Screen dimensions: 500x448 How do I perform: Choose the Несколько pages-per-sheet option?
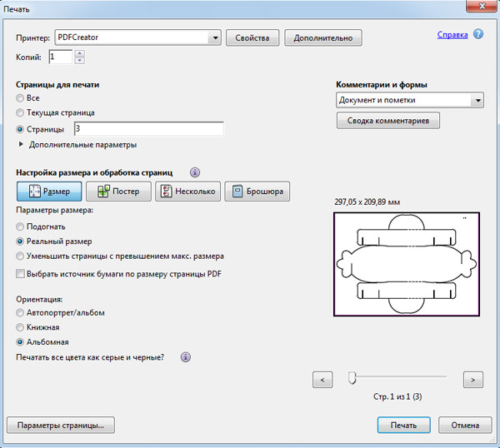tap(188, 192)
